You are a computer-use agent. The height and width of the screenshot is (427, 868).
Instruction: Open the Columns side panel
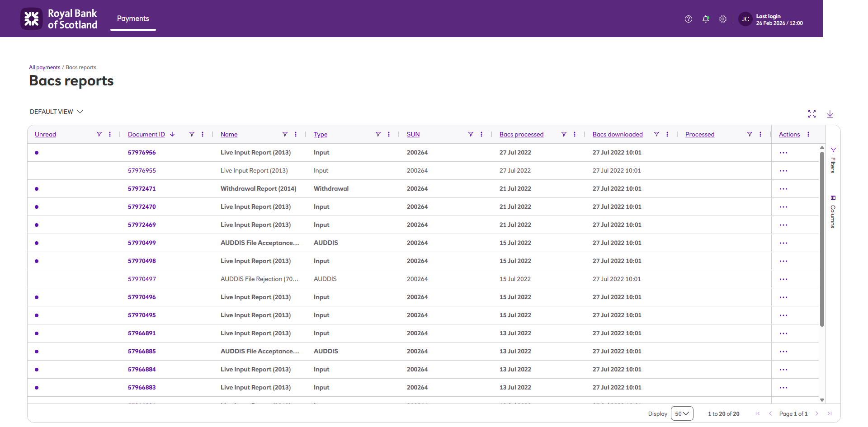(833, 211)
